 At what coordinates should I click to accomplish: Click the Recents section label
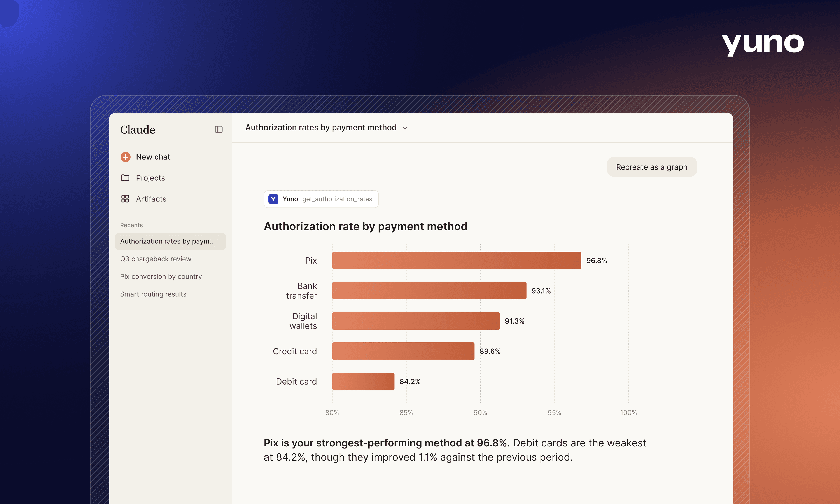(131, 225)
